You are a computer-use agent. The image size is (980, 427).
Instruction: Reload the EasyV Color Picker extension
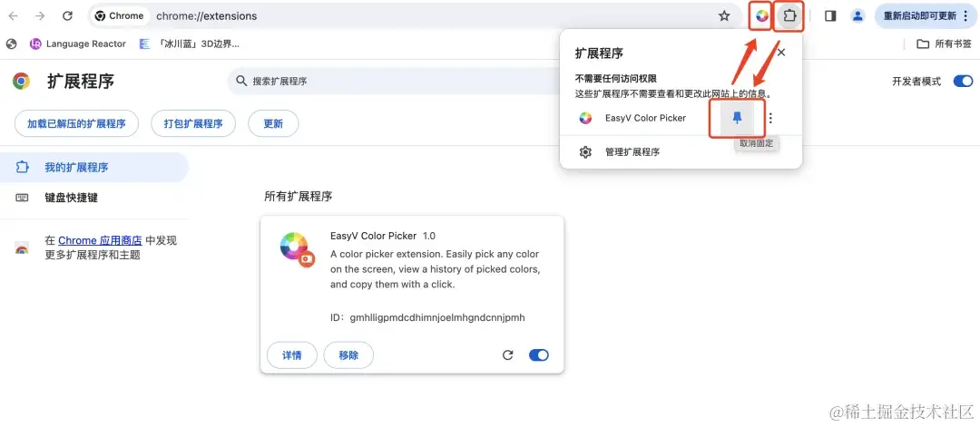click(508, 355)
